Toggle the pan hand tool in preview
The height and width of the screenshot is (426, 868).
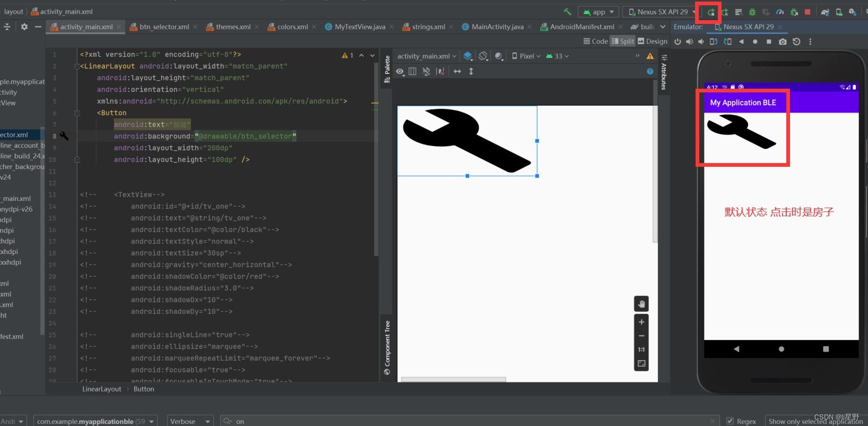(641, 304)
